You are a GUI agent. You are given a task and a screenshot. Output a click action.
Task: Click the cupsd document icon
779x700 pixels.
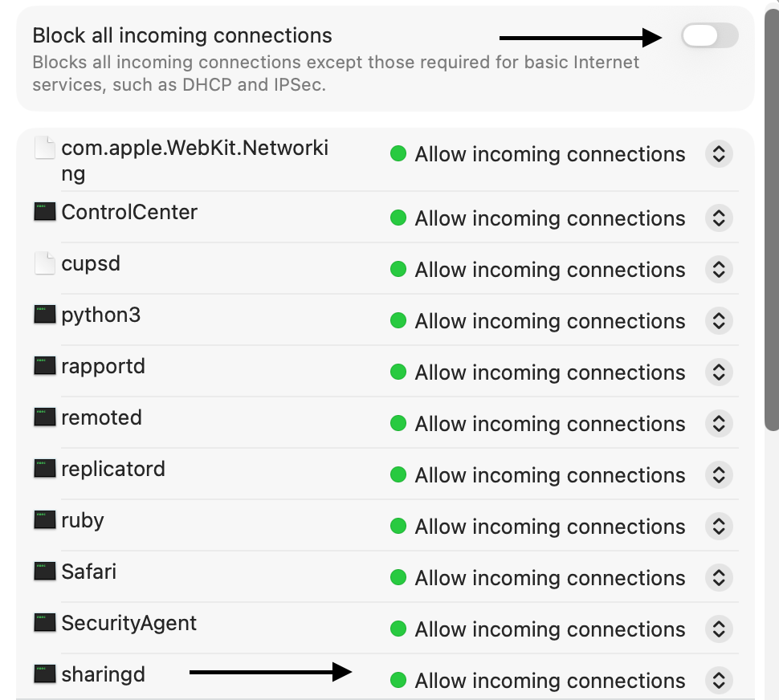coord(45,263)
